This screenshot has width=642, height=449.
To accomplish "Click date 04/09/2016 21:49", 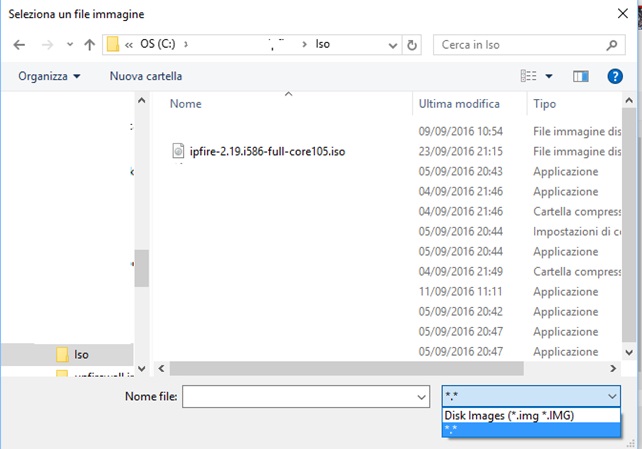I will click(461, 272).
